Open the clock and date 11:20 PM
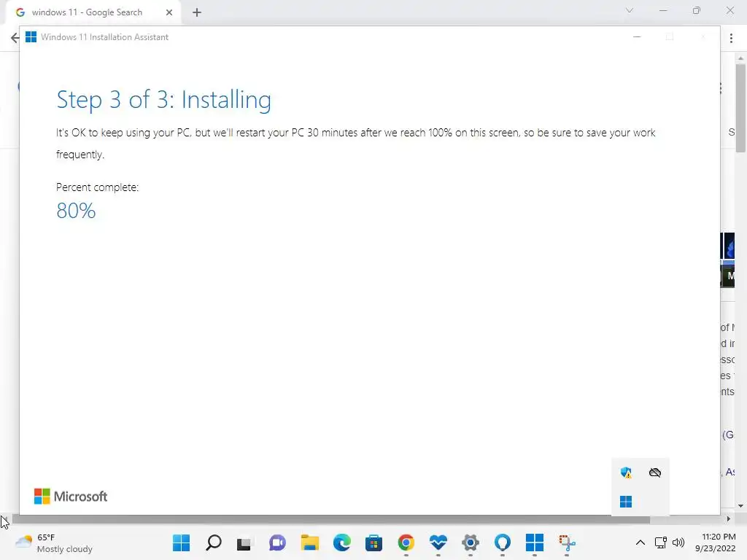 pos(715,542)
